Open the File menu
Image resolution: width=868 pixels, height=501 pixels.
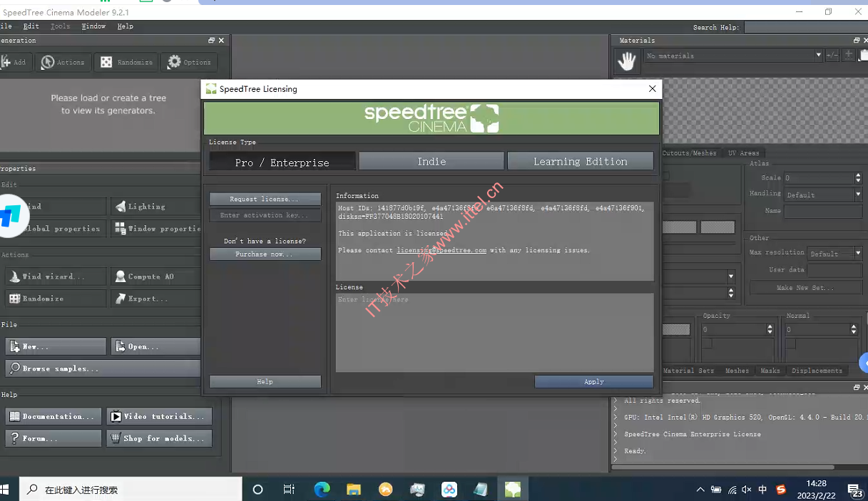(6, 26)
